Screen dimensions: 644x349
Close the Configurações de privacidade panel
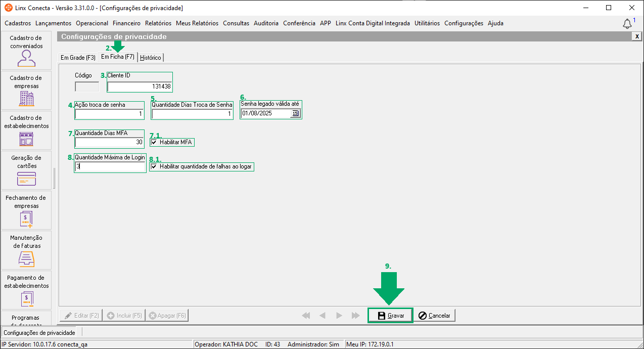(637, 36)
